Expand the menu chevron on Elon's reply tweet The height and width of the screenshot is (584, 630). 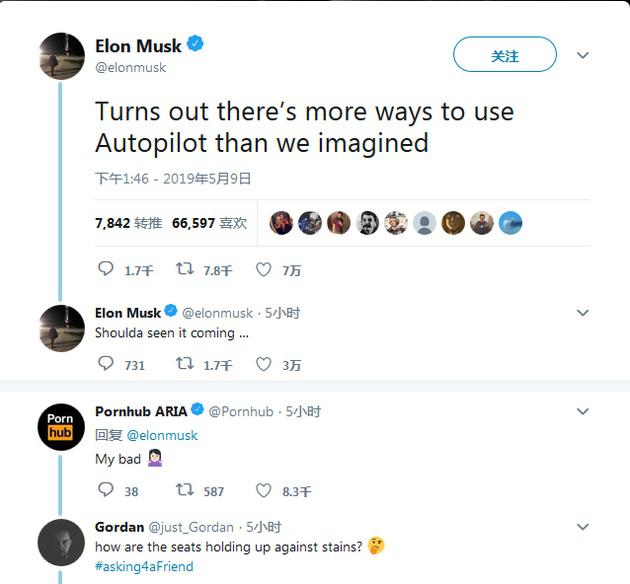coord(583,312)
